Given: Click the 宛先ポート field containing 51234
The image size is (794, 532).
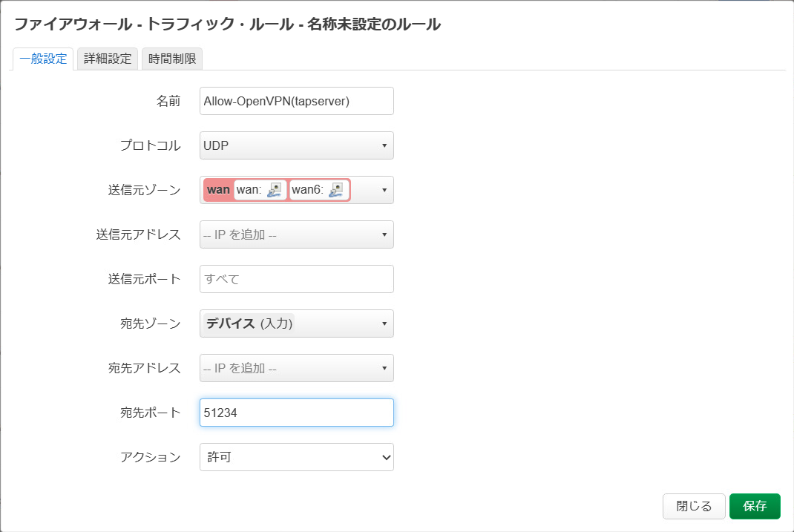Looking at the screenshot, I should tap(297, 413).
